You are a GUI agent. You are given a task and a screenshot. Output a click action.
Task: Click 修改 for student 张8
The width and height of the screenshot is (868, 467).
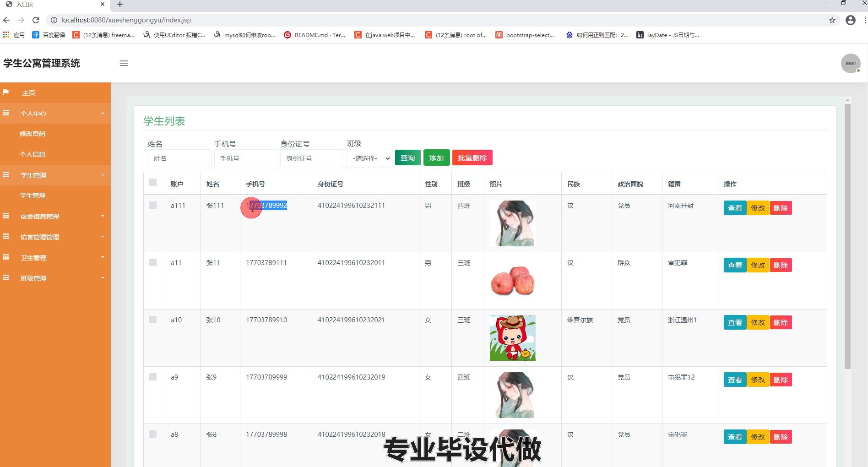758,437
